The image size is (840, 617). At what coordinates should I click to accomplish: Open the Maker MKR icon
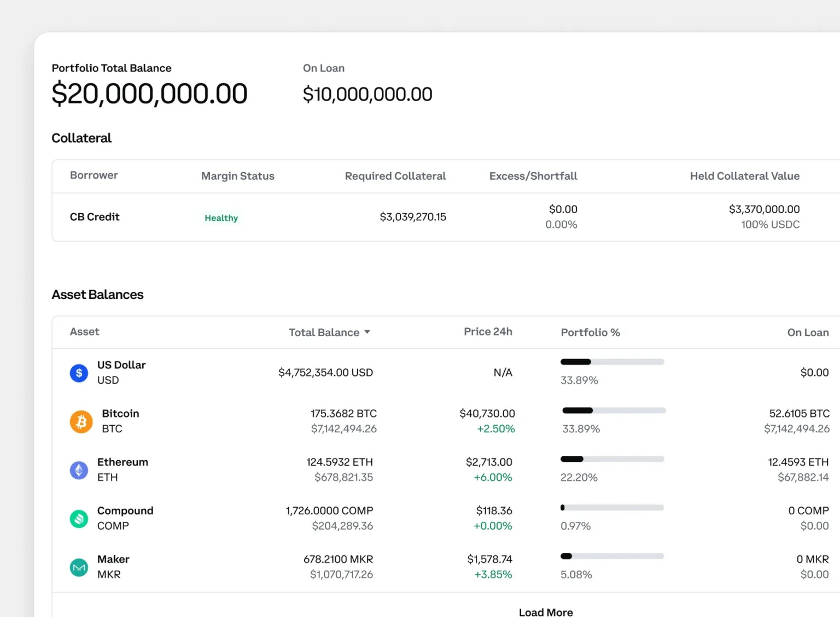79,567
